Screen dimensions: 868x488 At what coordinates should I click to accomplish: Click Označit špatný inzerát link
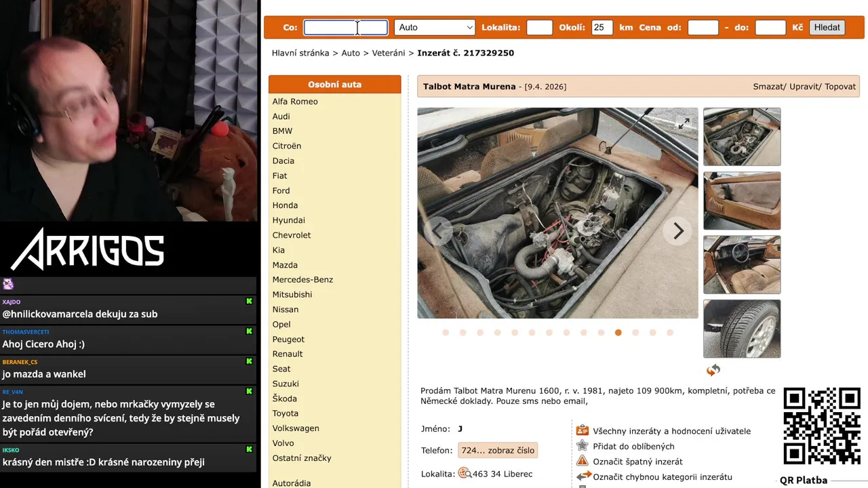coord(637,462)
